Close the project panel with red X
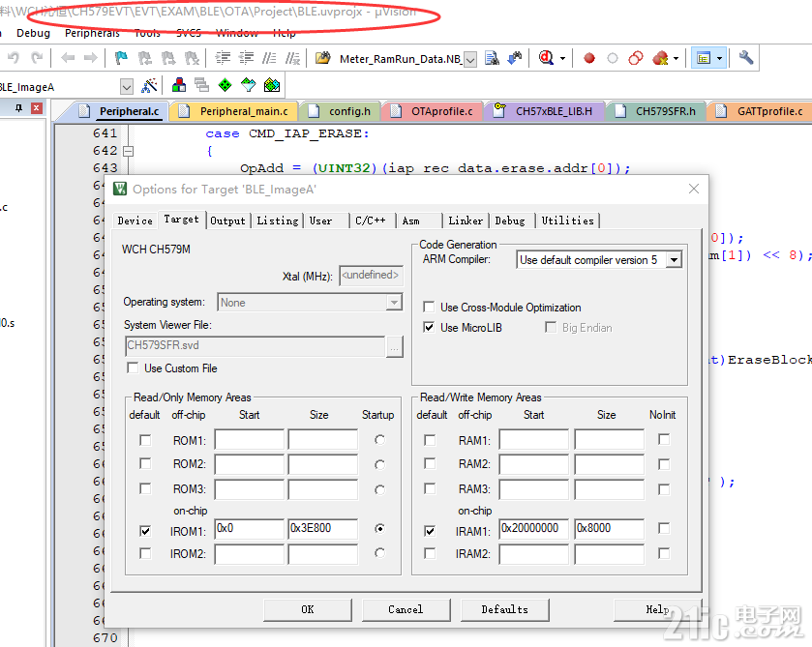 (36, 107)
